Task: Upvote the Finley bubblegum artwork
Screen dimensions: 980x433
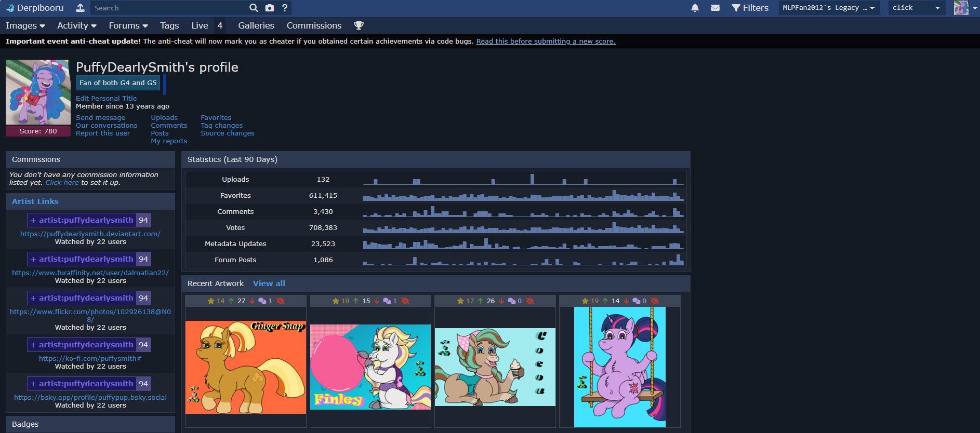Action: (x=356, y=301)
